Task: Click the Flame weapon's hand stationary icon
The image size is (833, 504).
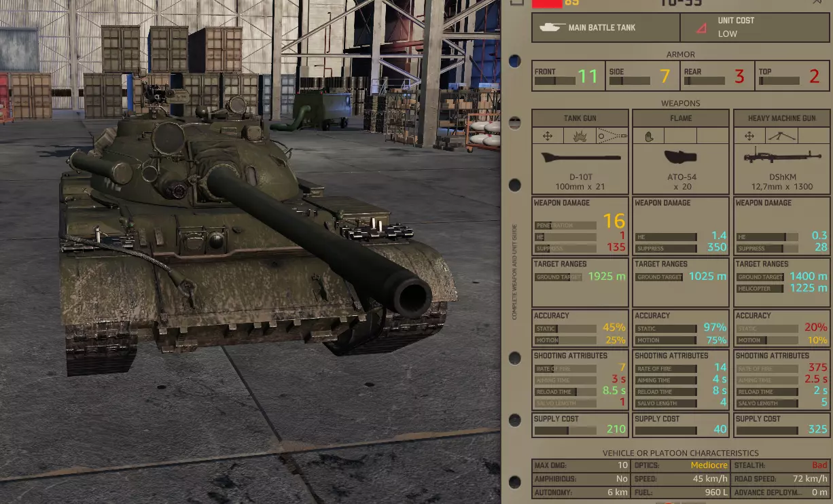Action: (648, 136)
